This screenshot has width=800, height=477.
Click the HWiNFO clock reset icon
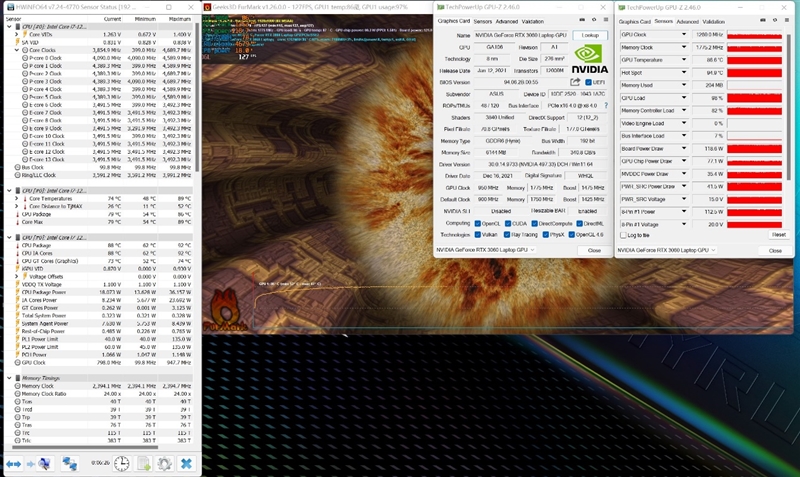(121, 464)
